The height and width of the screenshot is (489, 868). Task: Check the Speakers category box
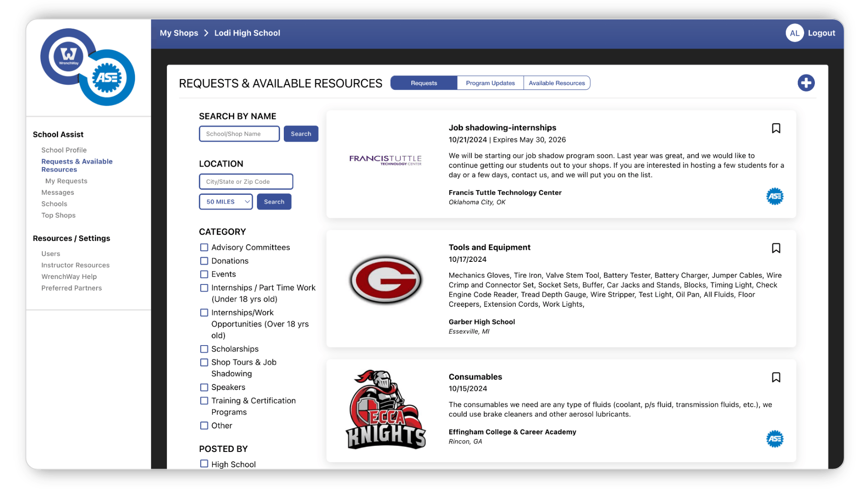pos(204,387)
